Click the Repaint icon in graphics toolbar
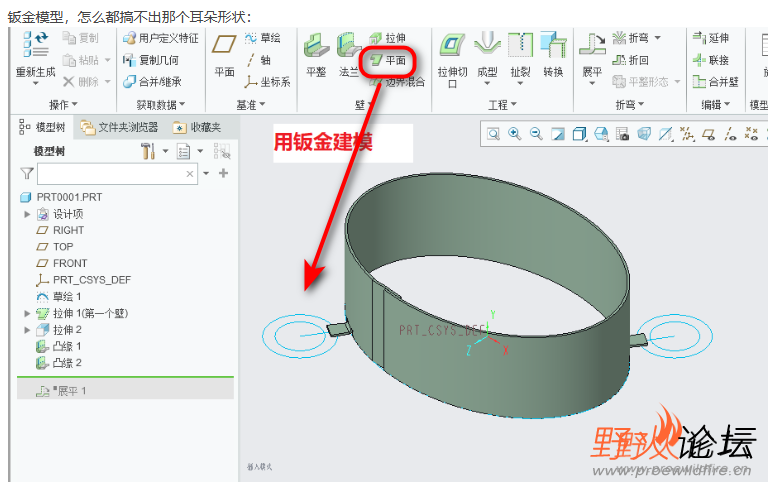Screen dimensions: 776x487 558,134
